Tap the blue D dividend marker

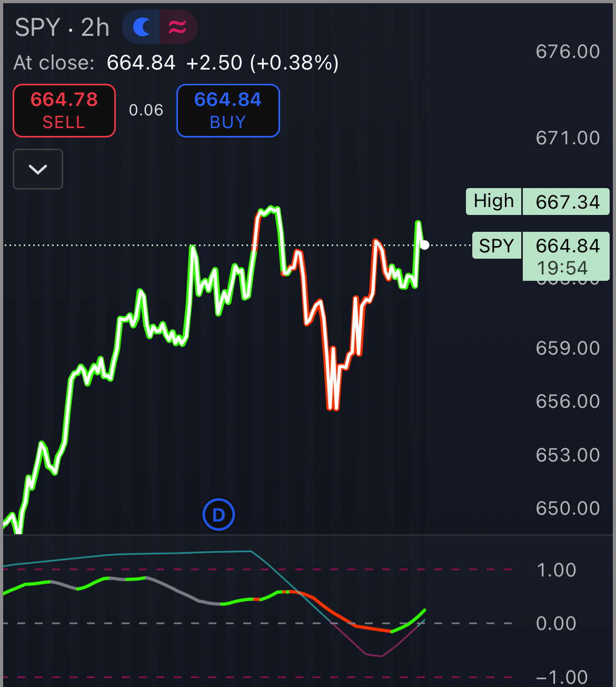click(218, 515)
